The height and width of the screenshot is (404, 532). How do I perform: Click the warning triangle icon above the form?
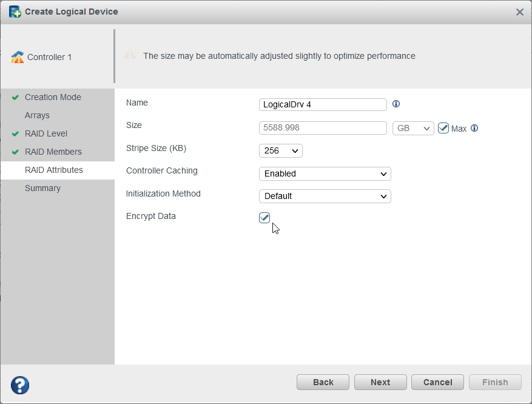130,55
